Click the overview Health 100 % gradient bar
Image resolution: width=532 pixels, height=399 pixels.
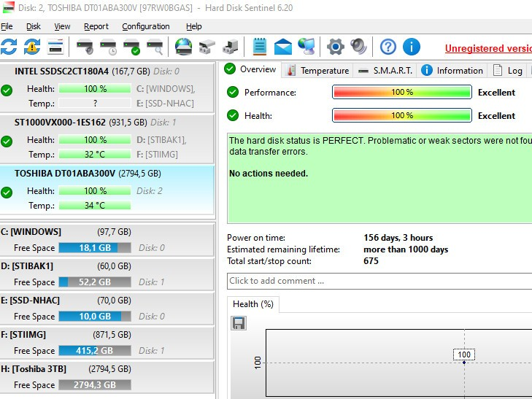(402, 115)
